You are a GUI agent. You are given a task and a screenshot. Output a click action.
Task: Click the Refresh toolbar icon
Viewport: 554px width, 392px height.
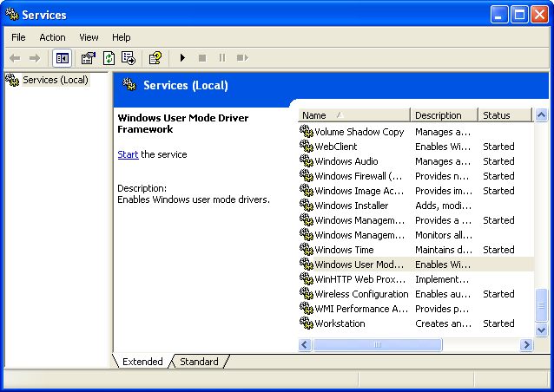tap(109, 58)
